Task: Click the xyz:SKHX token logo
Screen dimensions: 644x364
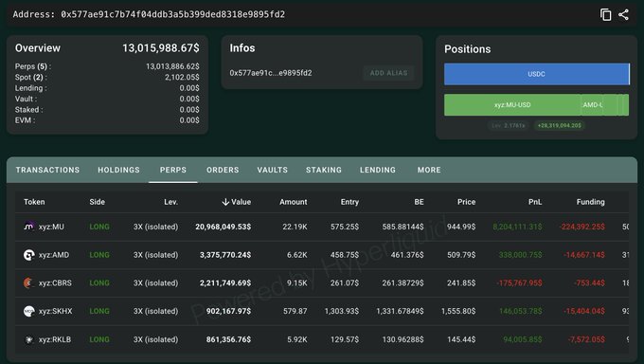Action: [28, 311]
